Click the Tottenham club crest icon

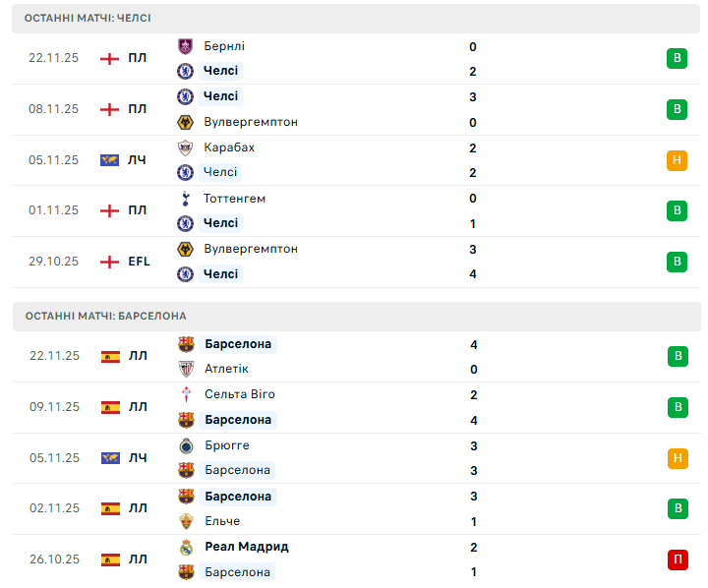coord(185,199)
